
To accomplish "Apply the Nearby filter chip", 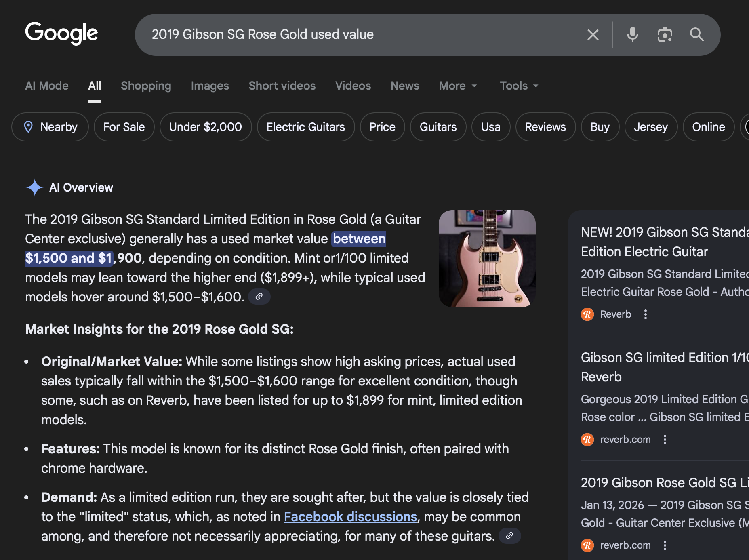I will pyautogui.click(x=50, y=126).
